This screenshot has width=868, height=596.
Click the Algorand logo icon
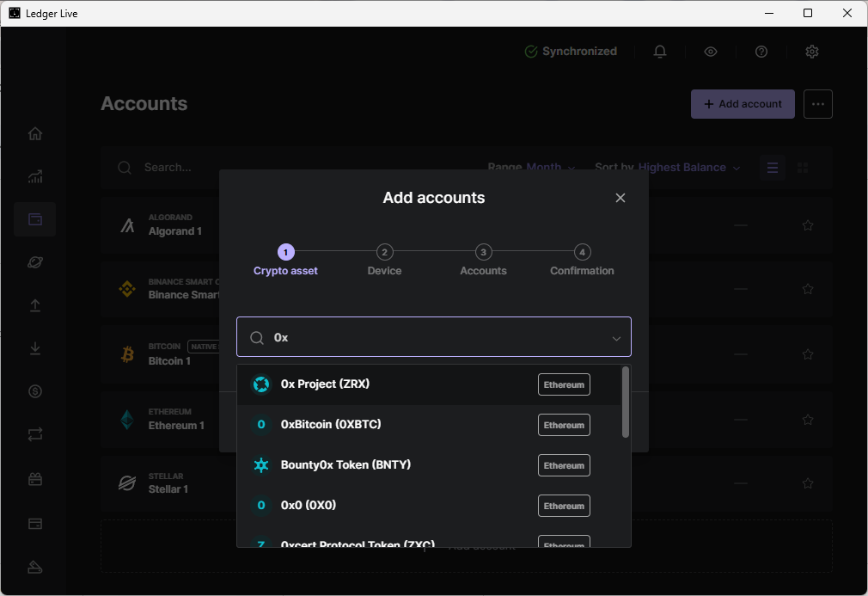click(127, 225)
